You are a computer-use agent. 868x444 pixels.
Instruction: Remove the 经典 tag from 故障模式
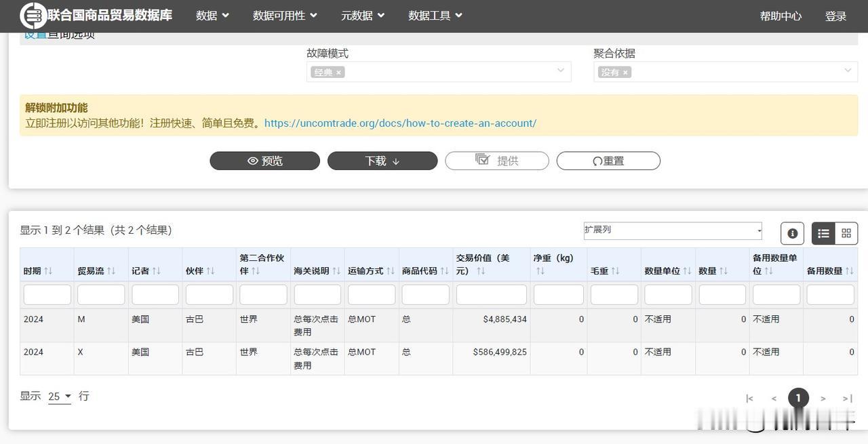[338, 73]
